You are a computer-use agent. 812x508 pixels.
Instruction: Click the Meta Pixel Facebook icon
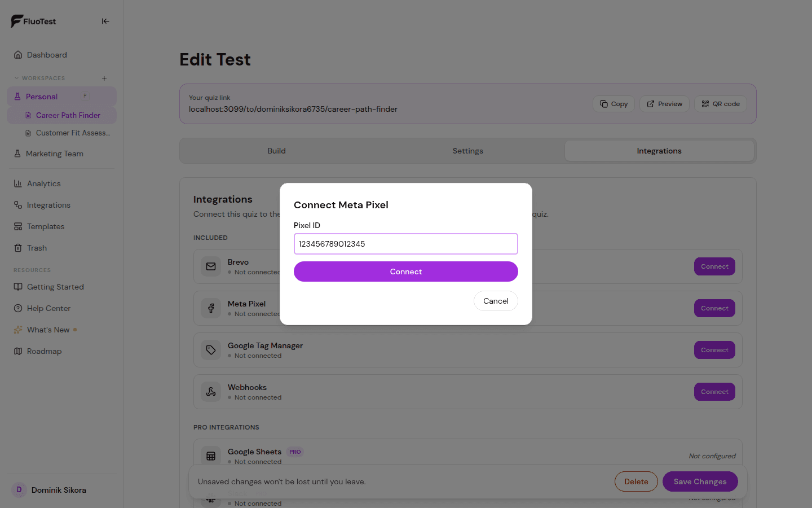coord(211,308)
